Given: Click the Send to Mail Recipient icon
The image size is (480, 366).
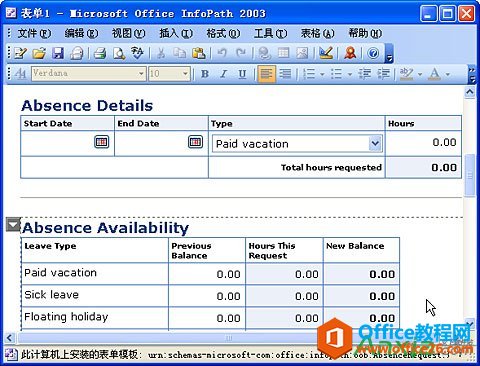Looking at the screenshot, I should coord(77,53).
